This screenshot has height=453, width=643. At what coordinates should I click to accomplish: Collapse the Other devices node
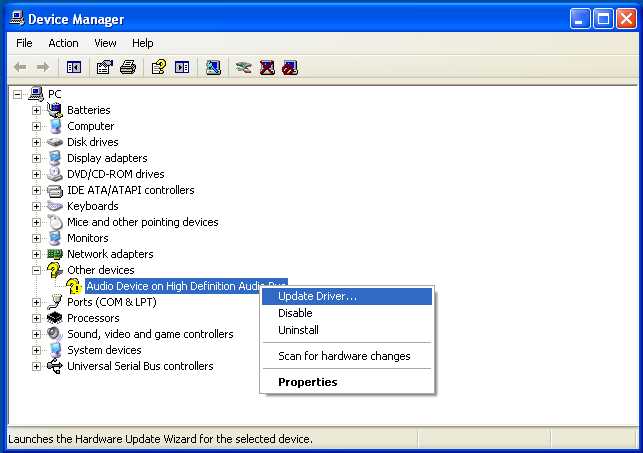pyautogui.click(x=36, y=270)
